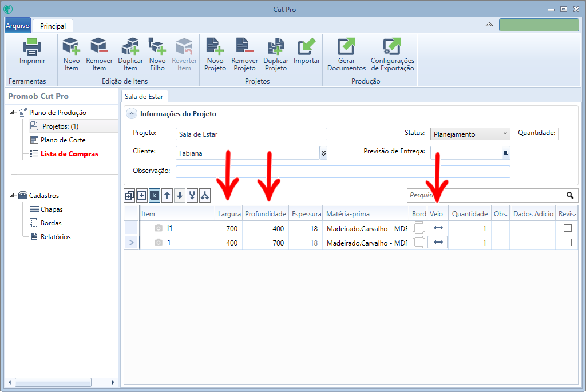Click the split branch toolbar icon

205,195
